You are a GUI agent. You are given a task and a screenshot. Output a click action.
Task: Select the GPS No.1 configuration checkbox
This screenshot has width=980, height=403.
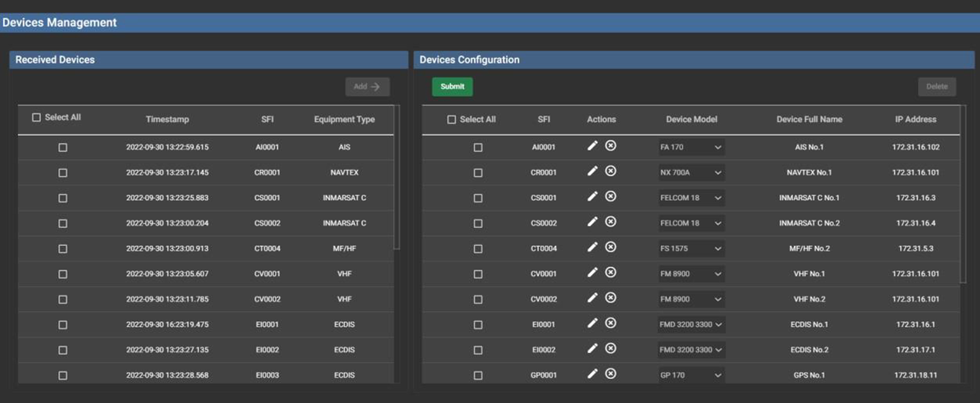pyautogui.click(x=478, y=376)
